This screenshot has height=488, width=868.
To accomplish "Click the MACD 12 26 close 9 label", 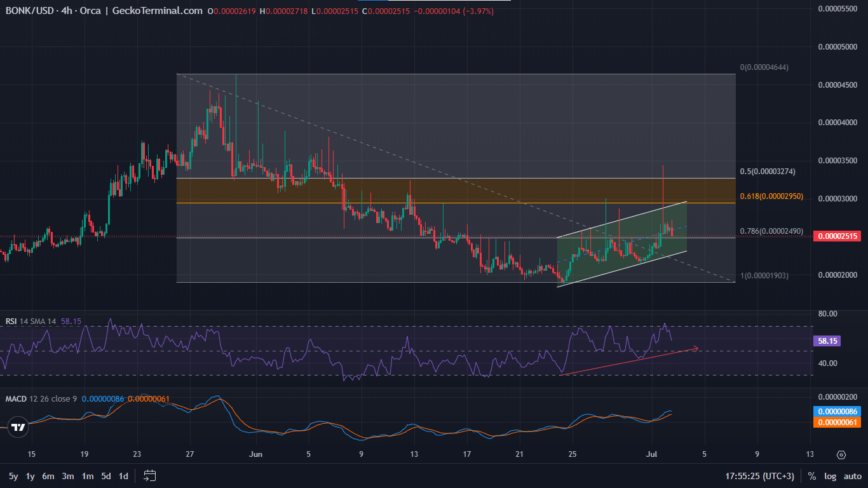I will click(x=41, y=398).
